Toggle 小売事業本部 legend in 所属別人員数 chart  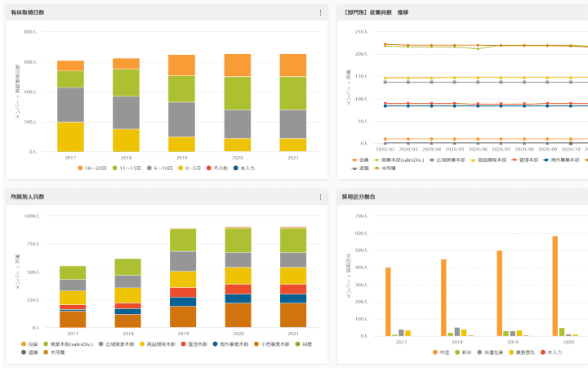point(272,344)
